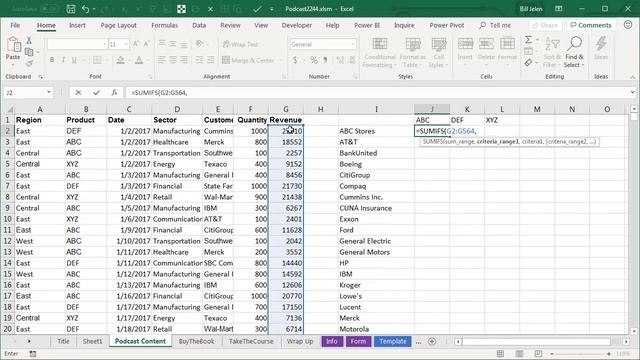Click the Insert Function fx icon
The width and height of the screenshot is (640, 360).
[114, 93]
